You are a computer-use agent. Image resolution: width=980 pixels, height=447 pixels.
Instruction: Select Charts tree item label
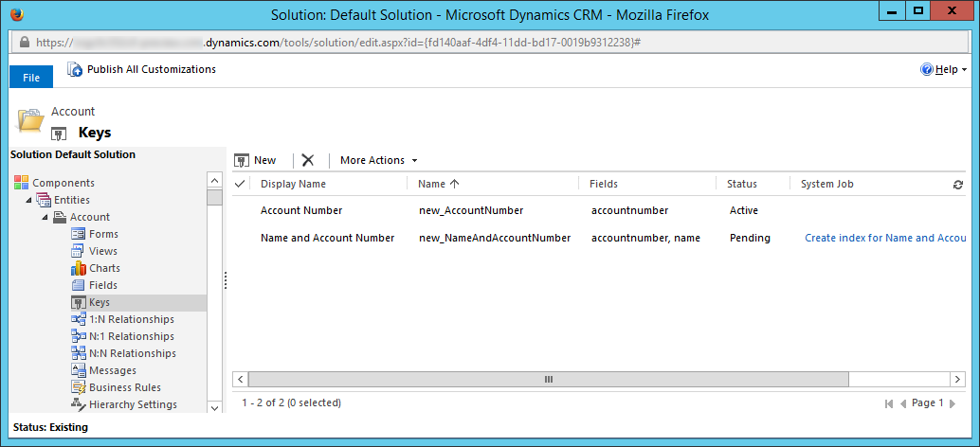coord(104,268)
